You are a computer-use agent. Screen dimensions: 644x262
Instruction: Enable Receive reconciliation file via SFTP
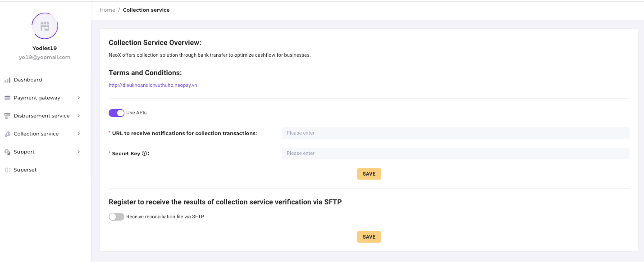coord(116,217)
